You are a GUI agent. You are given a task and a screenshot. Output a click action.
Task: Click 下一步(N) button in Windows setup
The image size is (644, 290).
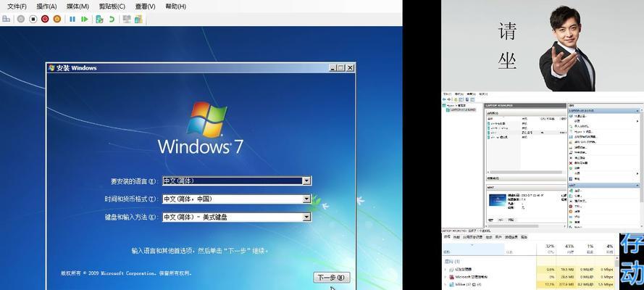[332, 278]
